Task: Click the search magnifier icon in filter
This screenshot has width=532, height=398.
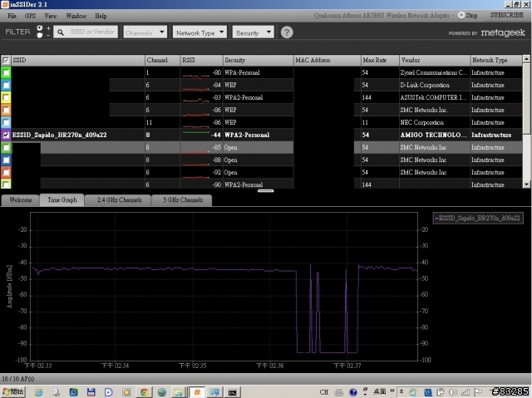Action: pos(61,32)
